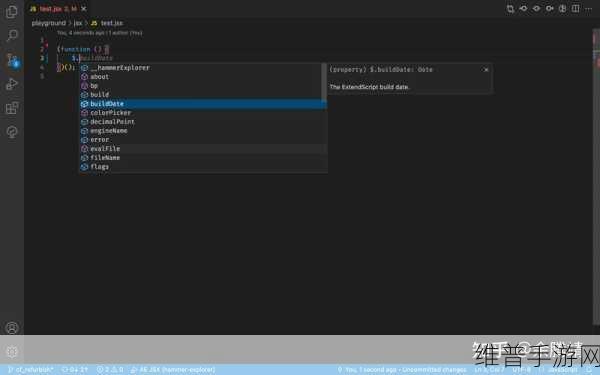Click the sync changes status item
The image size is (600, 375).
75,370
